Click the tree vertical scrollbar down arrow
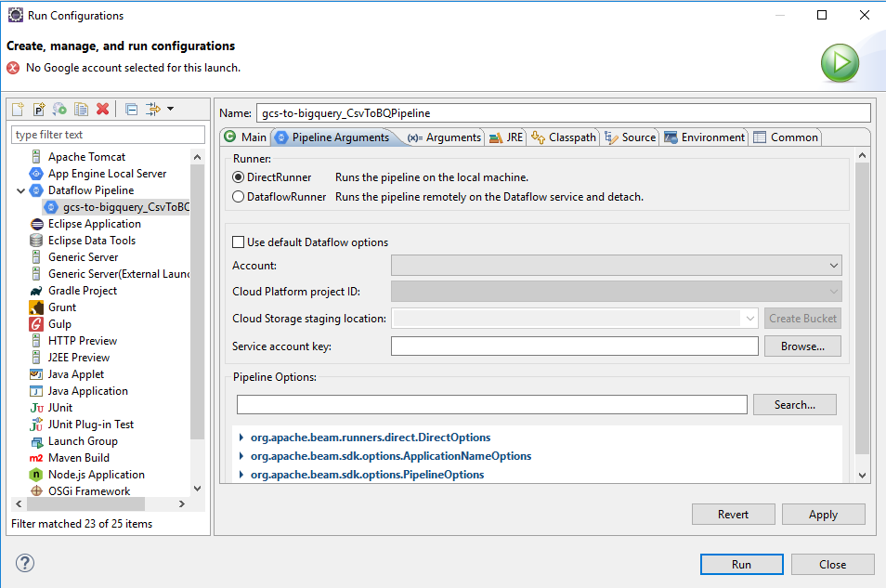The height and width of the screenshot is (588, 886). (x=197, y=489)
